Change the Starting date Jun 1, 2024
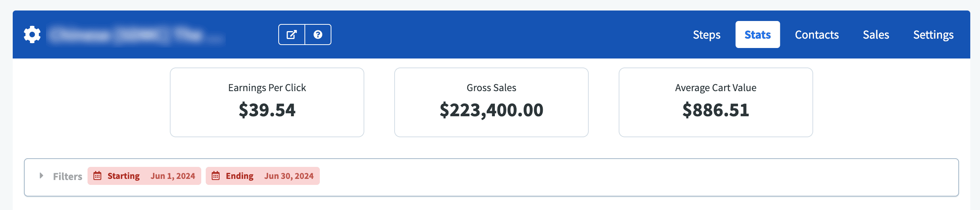Screen dimensions: 980x210 point(173,176)
